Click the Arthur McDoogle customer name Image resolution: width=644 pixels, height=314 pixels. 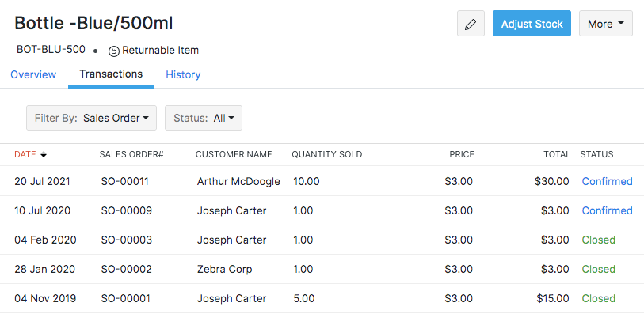click(x=238, y=181)
